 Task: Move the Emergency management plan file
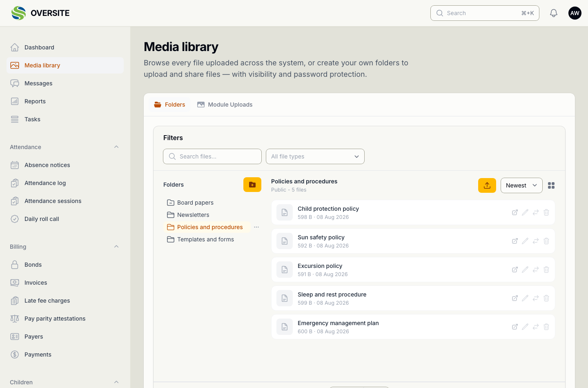536,327
